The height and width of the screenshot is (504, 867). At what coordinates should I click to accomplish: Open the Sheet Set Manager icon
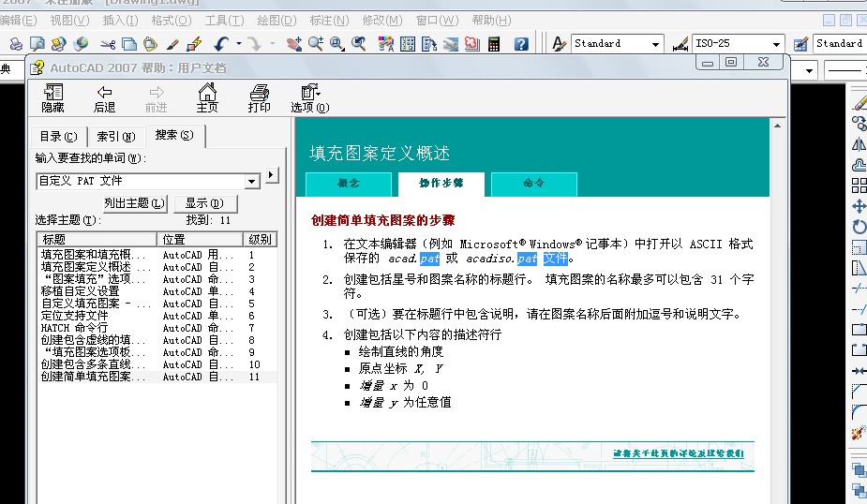[451, 44]
